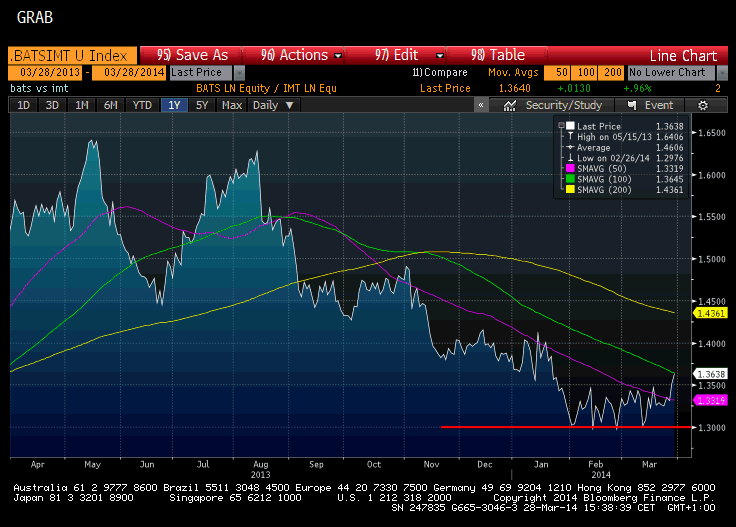Select the YTD range tab
The image size is (736, 527).
click(x=142, y=105)
